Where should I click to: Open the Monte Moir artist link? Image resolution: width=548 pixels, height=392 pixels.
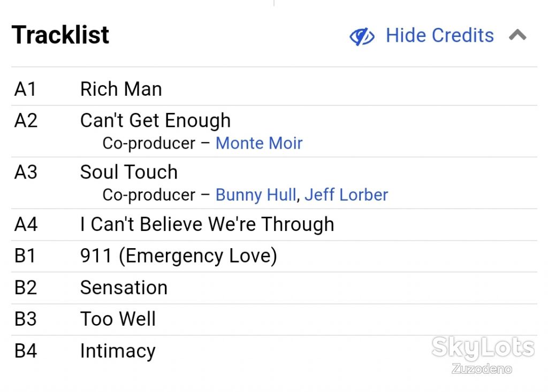(259, 143)
